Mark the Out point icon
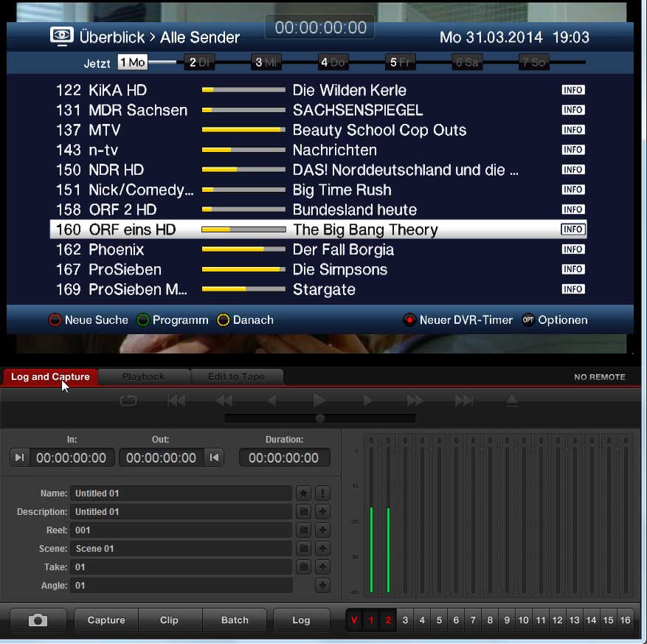 click(214, 457)
